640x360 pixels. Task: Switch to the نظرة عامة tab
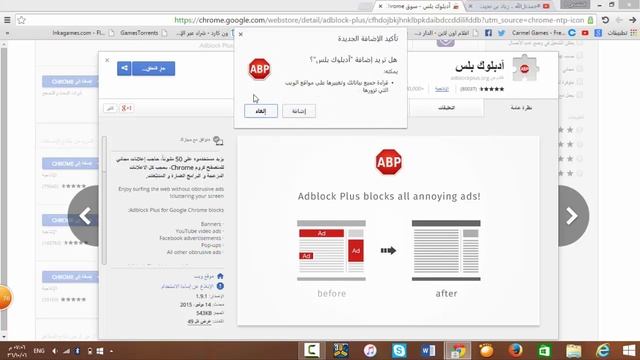[x=521, y=108]
